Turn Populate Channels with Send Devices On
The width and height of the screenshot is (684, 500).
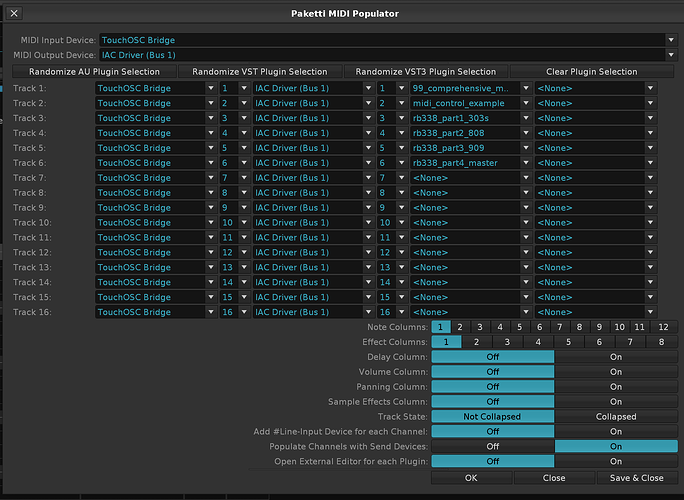point(616,446)
